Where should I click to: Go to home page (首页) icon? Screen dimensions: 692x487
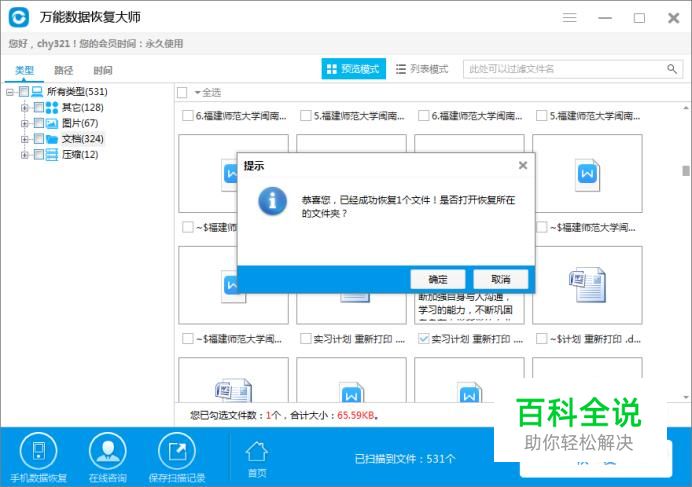pyautogui.click(x=256, y=452)
